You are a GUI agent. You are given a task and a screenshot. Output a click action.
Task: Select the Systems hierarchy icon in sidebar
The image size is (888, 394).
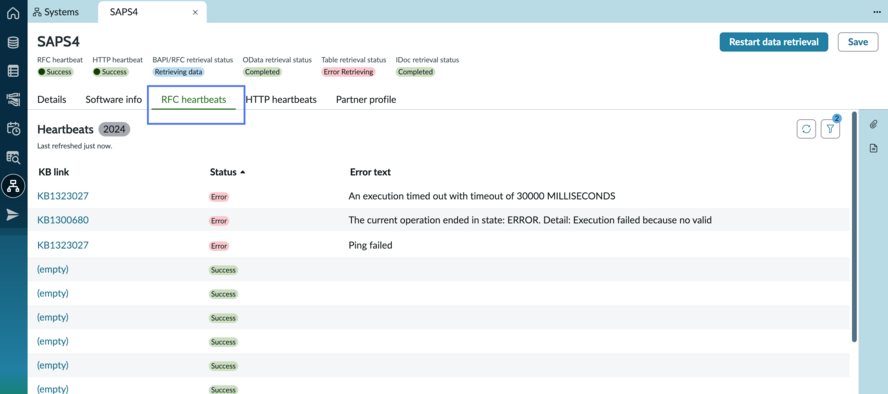click(12, 186)
